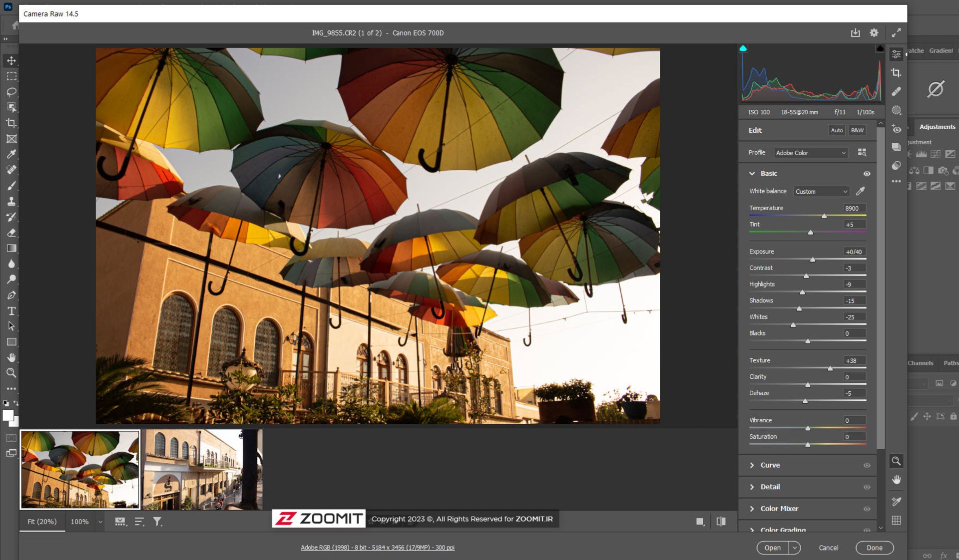Toggle Curve panel visibility eye

coord(867,465)
